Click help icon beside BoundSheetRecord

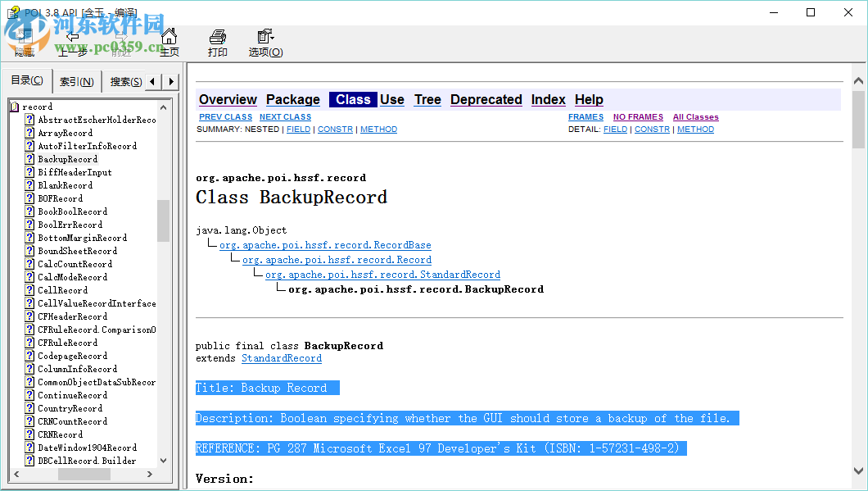(x=30, y=251)
